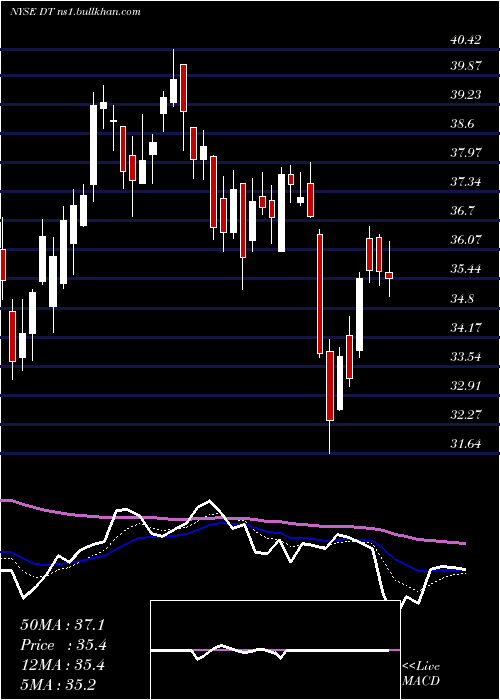Viewport: 500px width, 700px height.
Task: Click the 32.27 price label
Action: (466, 415)
